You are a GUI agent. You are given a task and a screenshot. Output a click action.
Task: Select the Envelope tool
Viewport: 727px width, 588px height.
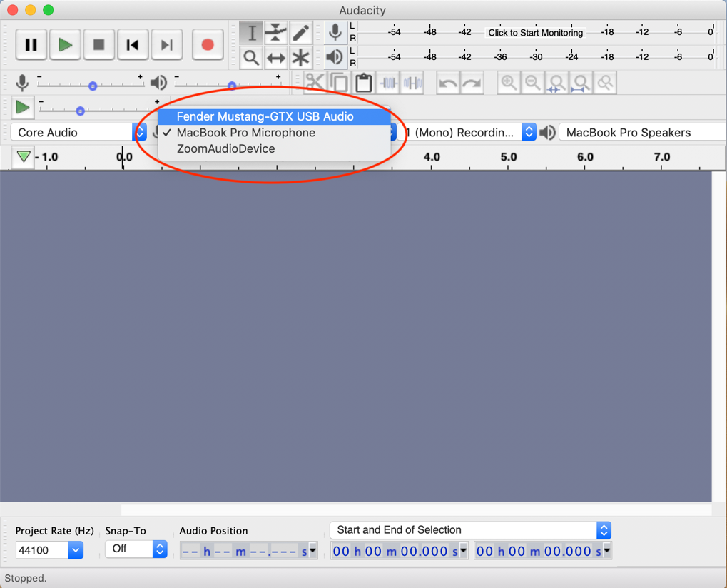click(276, 33)
